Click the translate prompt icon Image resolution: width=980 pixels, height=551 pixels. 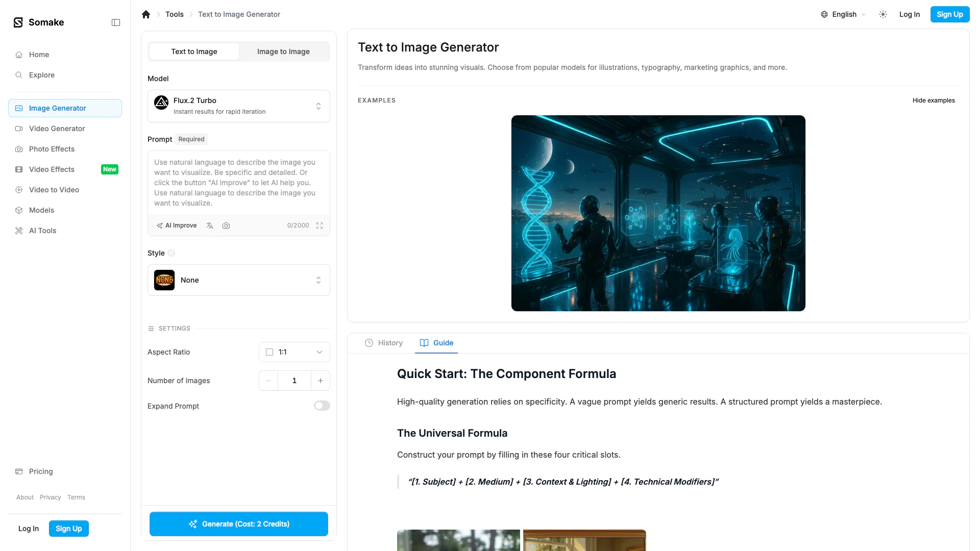coord(210,226)
